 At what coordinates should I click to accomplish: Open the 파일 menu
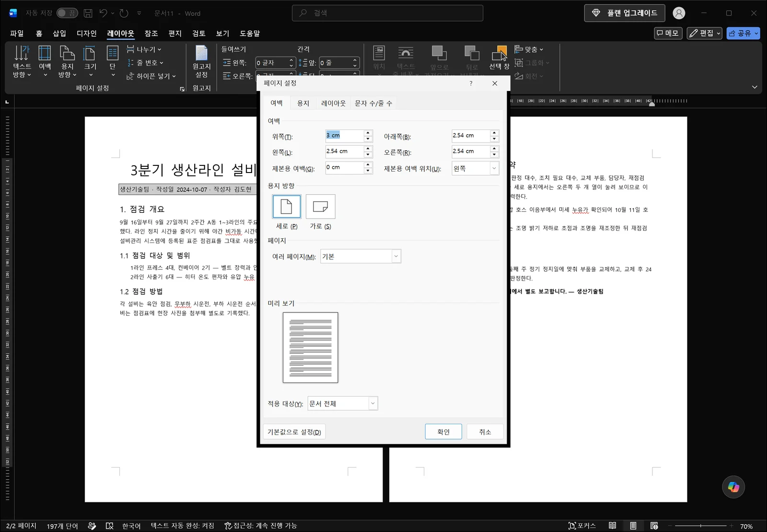[x=17, y=33]
